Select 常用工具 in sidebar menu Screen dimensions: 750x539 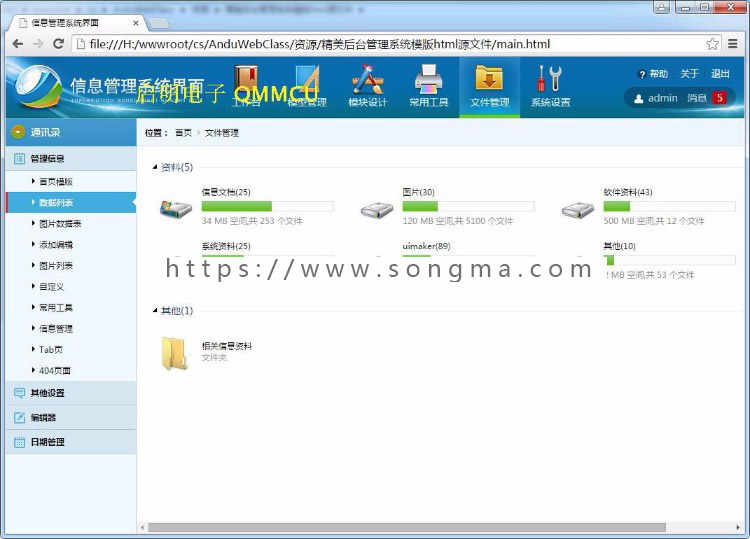[55, 308]
